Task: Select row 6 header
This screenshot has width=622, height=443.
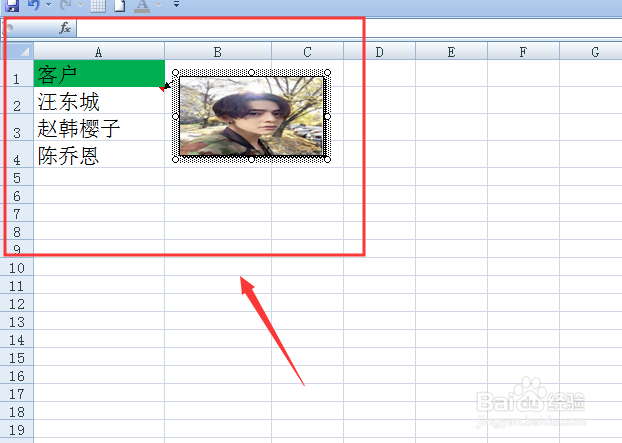Action: [17, 195]
